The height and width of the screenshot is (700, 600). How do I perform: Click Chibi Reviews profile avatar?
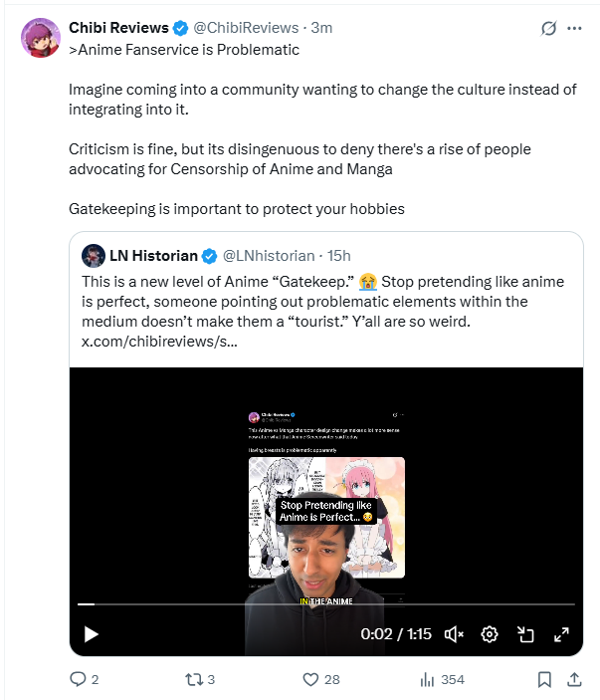(41, 38)
